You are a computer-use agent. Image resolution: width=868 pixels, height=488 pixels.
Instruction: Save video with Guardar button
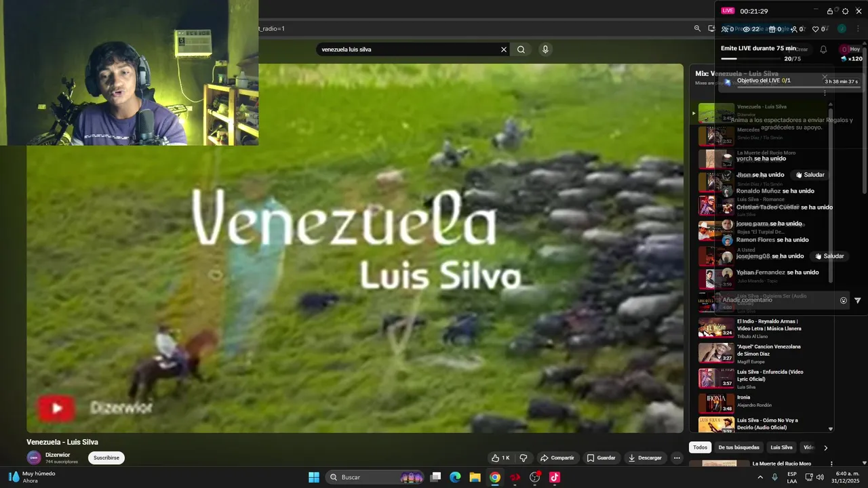click(601, 457)
